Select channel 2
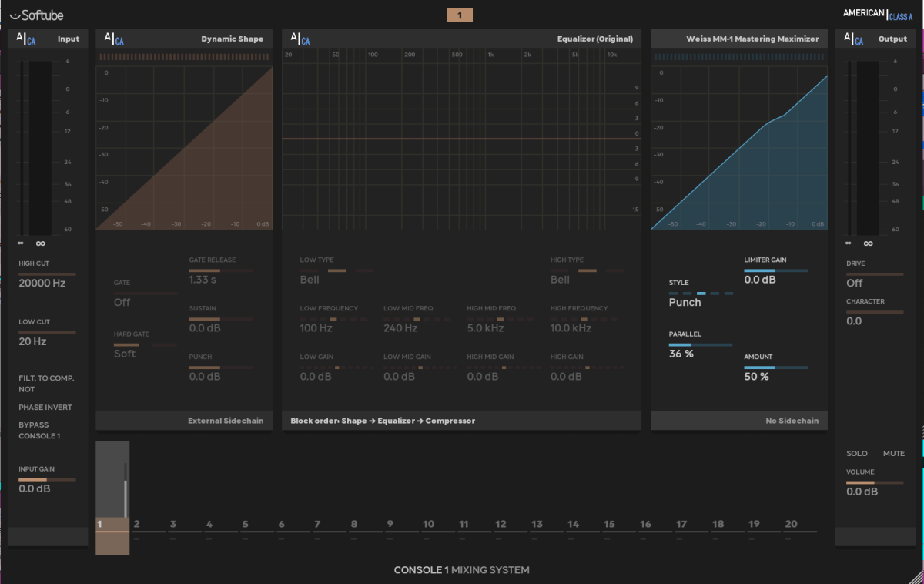The width and height of the screenshot is (924, 584). 148,525
